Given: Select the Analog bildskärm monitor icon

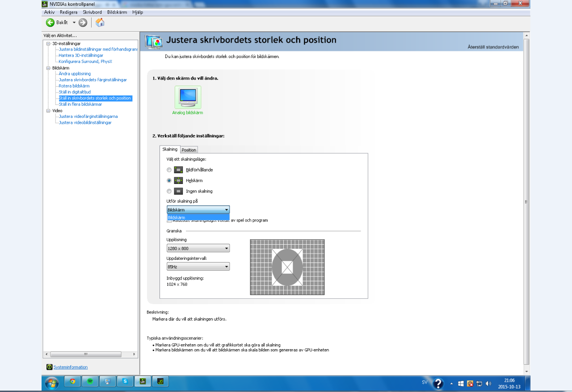Looking at the screenshot, I should pyautogui.click(x=188, y=97).
